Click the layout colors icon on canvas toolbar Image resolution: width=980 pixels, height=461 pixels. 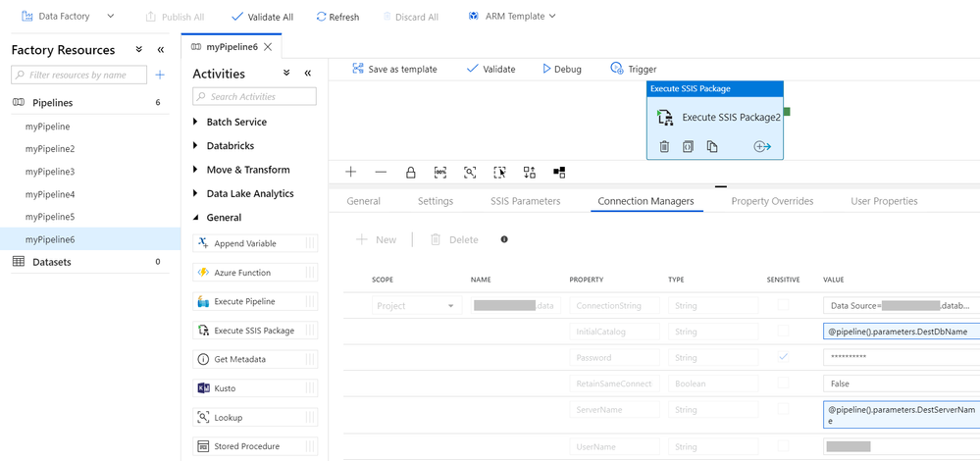coord(559,173)
